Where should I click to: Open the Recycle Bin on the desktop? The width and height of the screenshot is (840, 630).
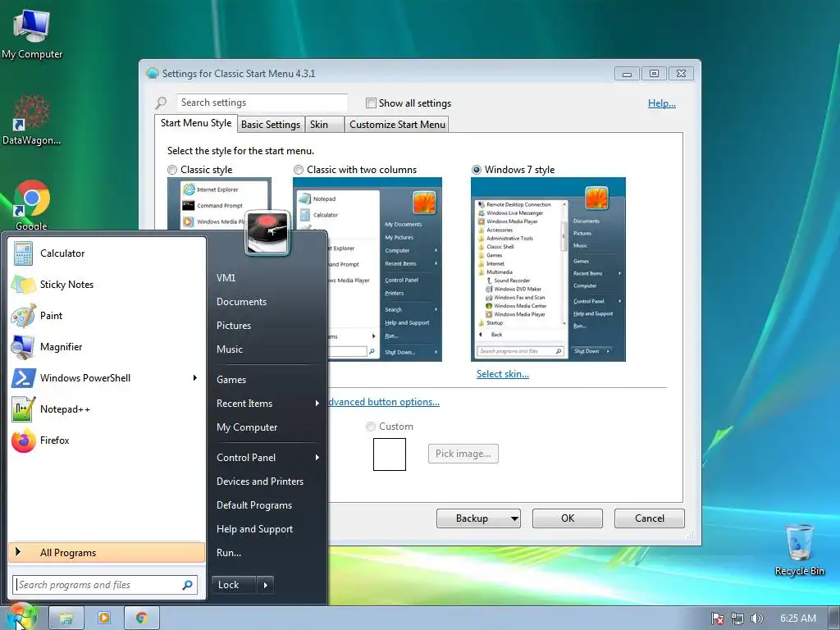point(799,550)
